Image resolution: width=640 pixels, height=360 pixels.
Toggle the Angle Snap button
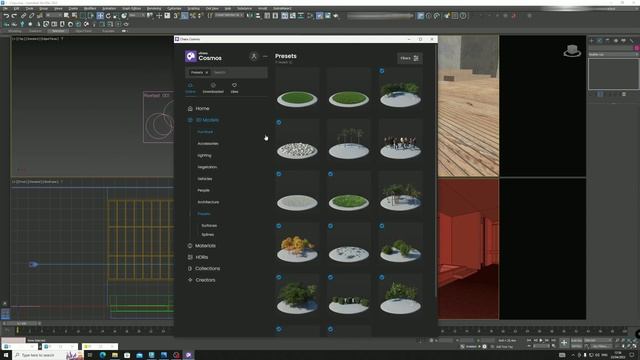[x=184, y=16]
